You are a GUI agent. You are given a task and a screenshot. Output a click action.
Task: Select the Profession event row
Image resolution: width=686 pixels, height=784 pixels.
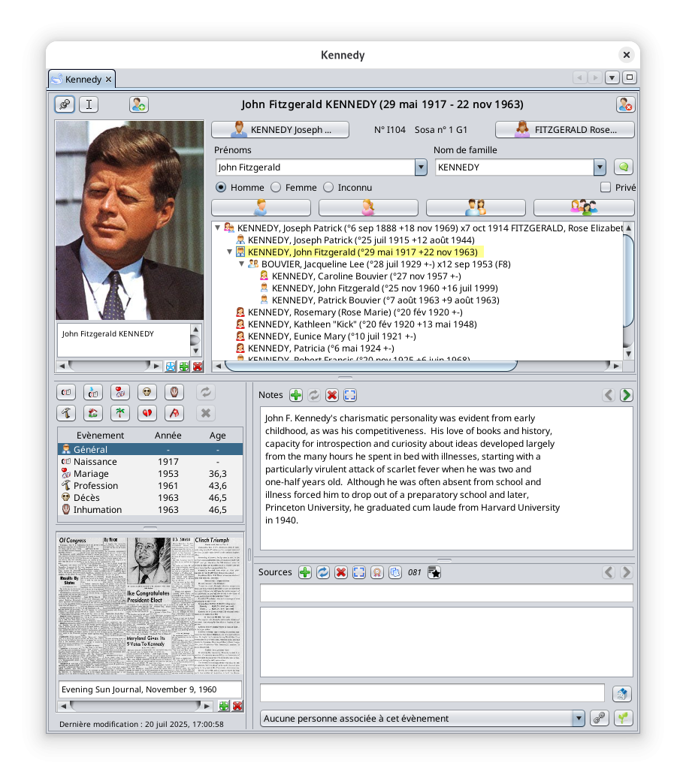[x=150, y=486]
